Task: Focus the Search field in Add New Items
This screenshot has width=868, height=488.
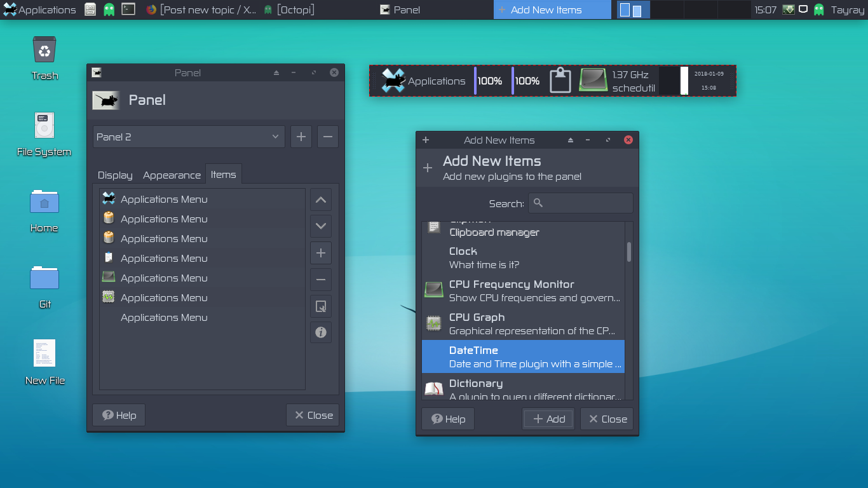Action: pyautogui.click(x=581, y=203)
